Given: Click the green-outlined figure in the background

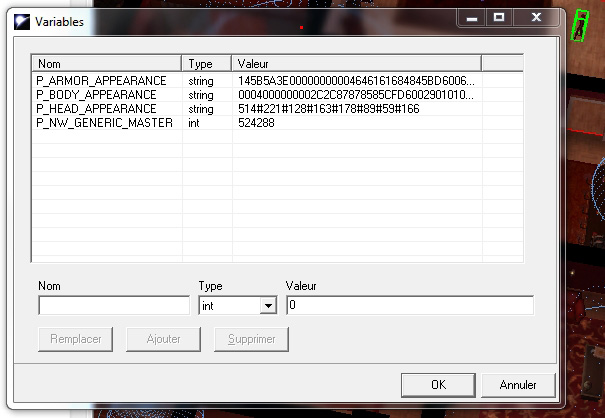Looking at the screenshot, I should pos(580,25).
